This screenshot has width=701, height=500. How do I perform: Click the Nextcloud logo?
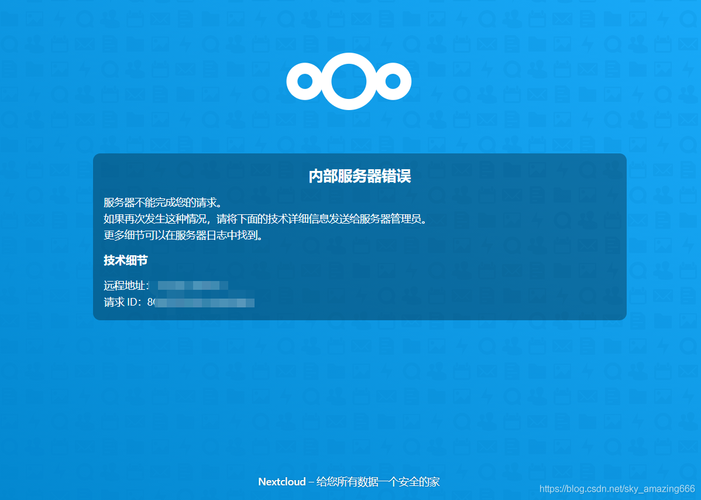(x=349, y=81)
